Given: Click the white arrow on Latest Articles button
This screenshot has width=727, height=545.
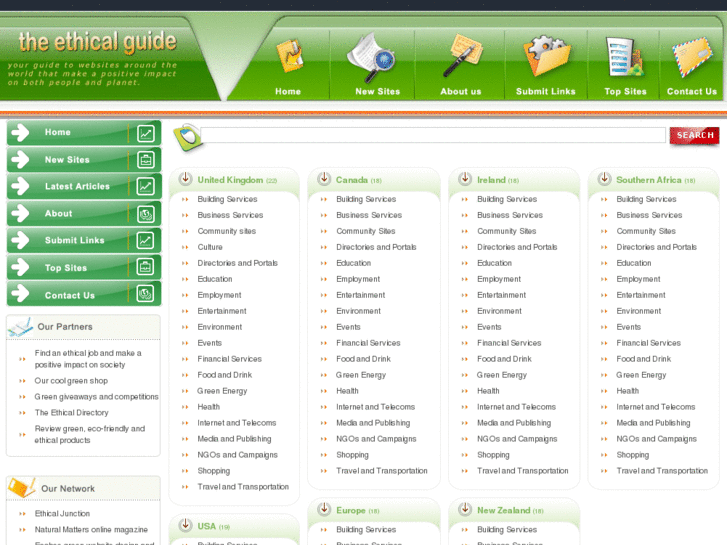Looking at the screenshot, I should [20, 186].
